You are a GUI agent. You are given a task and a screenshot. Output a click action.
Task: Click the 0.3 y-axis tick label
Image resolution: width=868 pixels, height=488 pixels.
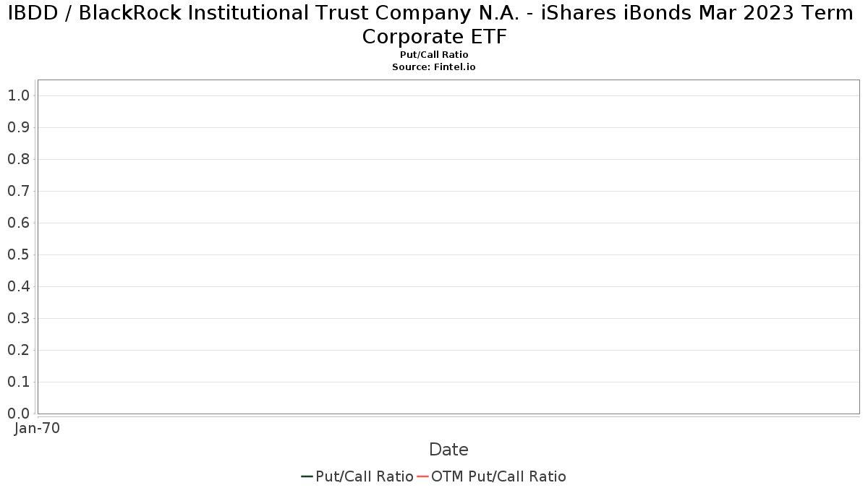[18, 318]
